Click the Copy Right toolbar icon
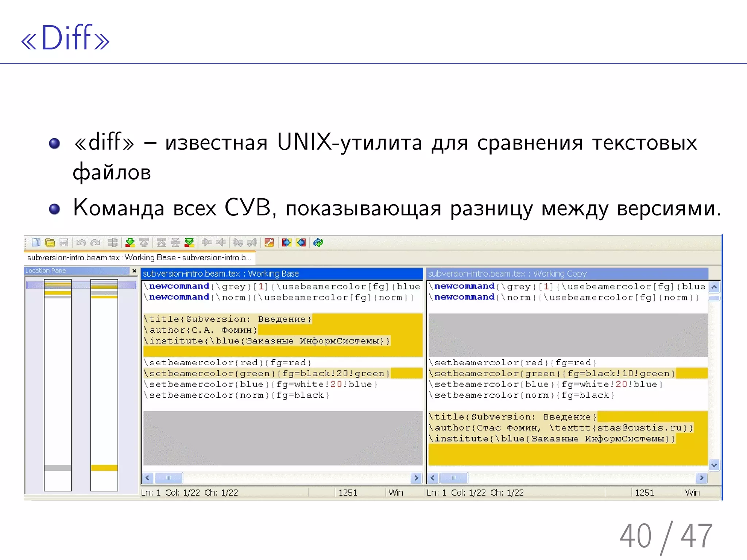747x560 pixels. 207,242
